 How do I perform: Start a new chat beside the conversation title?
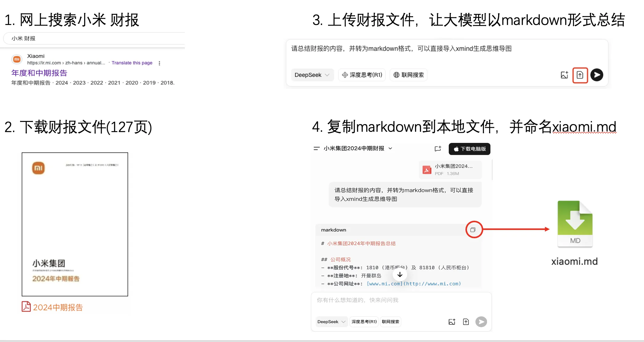tap(438, 148)
